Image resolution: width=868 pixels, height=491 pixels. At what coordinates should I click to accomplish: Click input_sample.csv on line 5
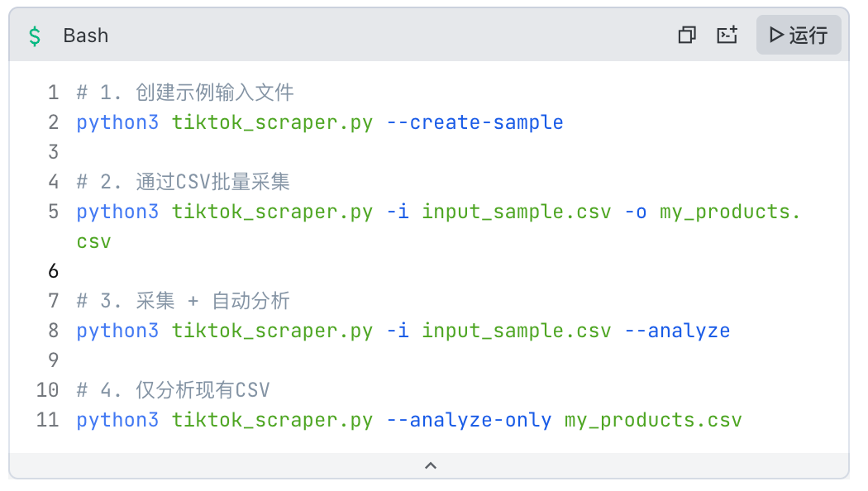[x=517, y=212]
